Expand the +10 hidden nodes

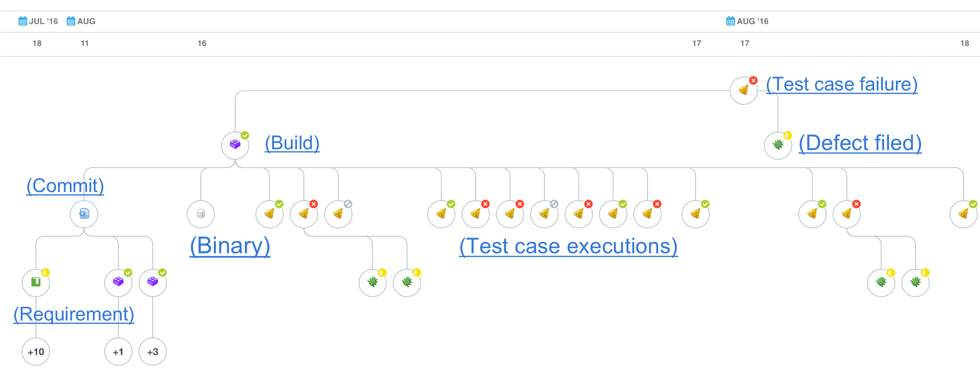click(x=36, y=352)
